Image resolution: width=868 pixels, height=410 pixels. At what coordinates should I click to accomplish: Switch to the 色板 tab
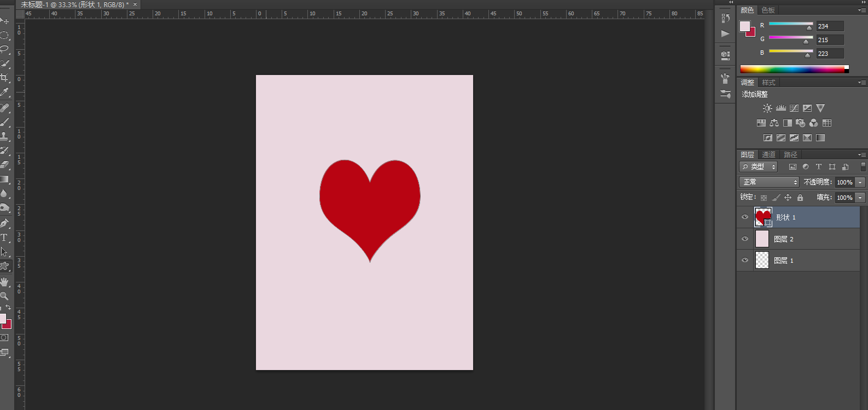768,10
